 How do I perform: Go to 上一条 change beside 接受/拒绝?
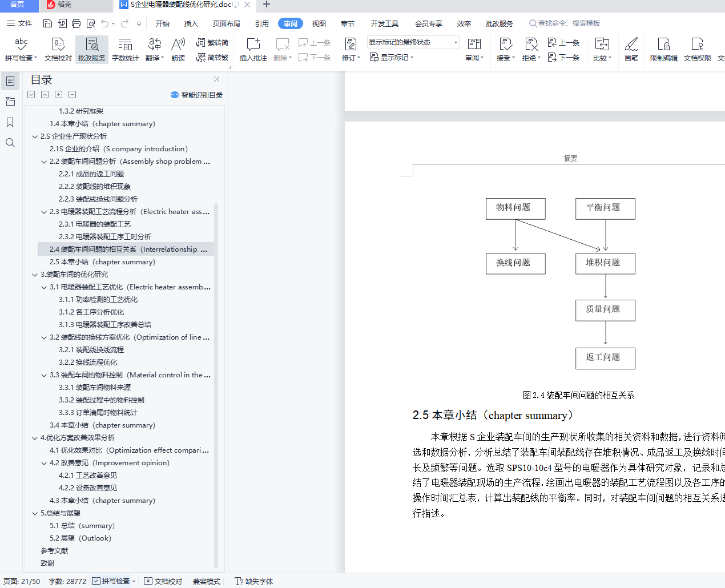[x=563, y=43]
